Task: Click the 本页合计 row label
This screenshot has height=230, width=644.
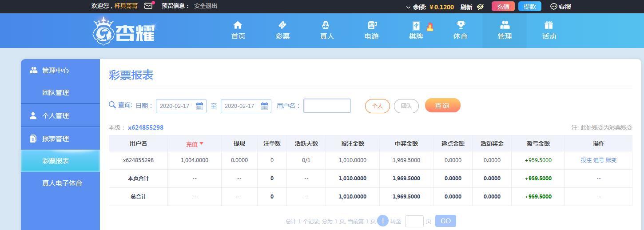Action: (x=138, y=178)
